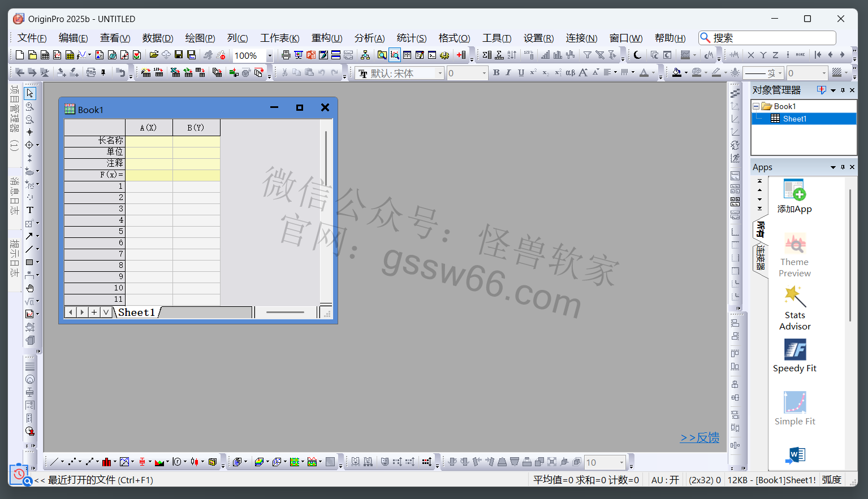Viewport: 868px width, 499px height.
Task: Toggle the AU : 开 status bar indicator
Action: coord(665,480)
